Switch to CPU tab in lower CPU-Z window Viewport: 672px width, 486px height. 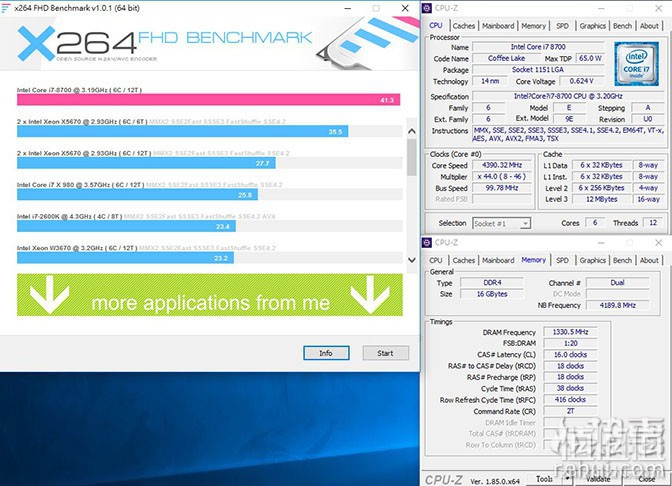[x=435, y=260]
